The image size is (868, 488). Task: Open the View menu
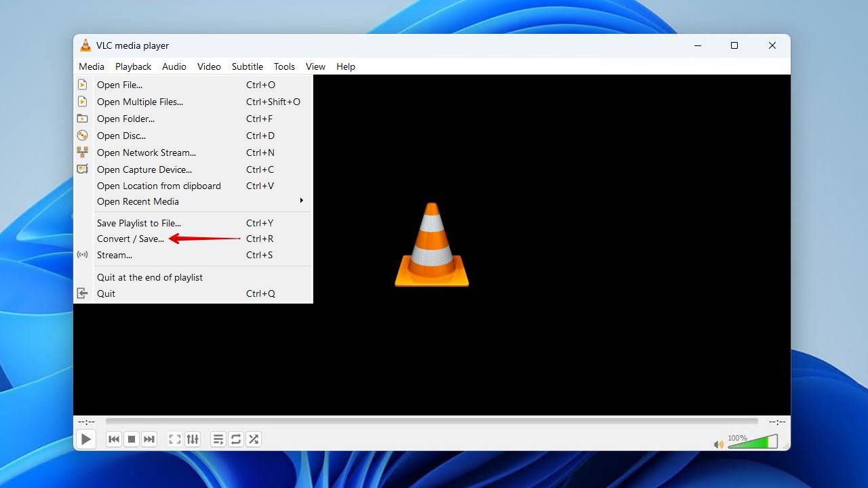pos(315,66)
